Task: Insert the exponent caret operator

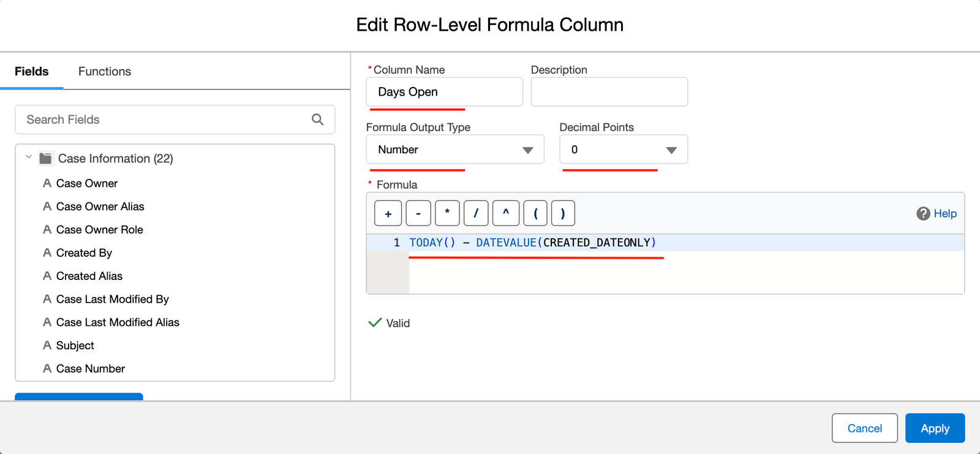Action: [506, 213]
